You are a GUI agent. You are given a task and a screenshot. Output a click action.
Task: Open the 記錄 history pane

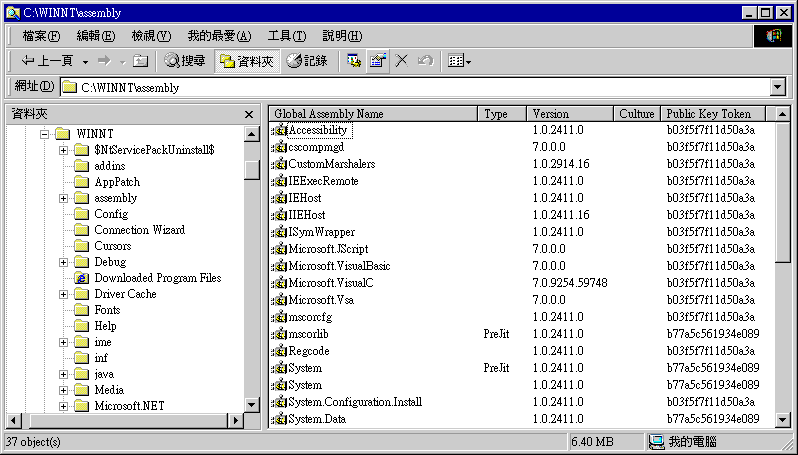click(307, 61)
